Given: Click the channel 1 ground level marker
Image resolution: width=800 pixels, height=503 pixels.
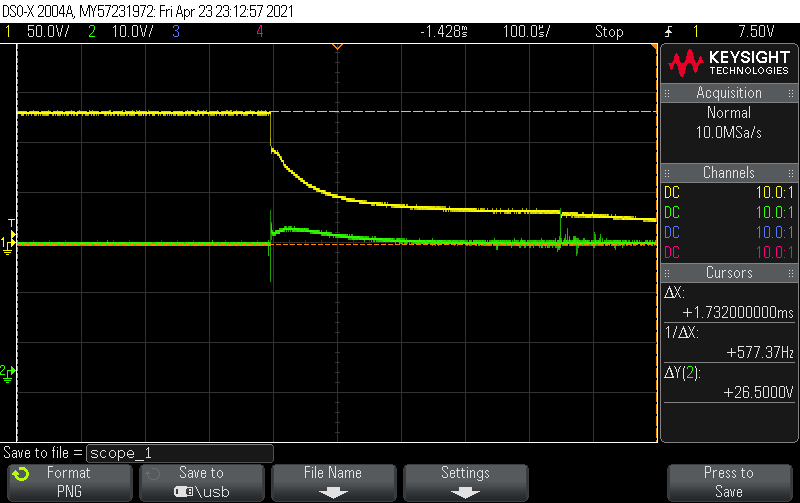Looking at the screenshot, I should click(8, 244).
